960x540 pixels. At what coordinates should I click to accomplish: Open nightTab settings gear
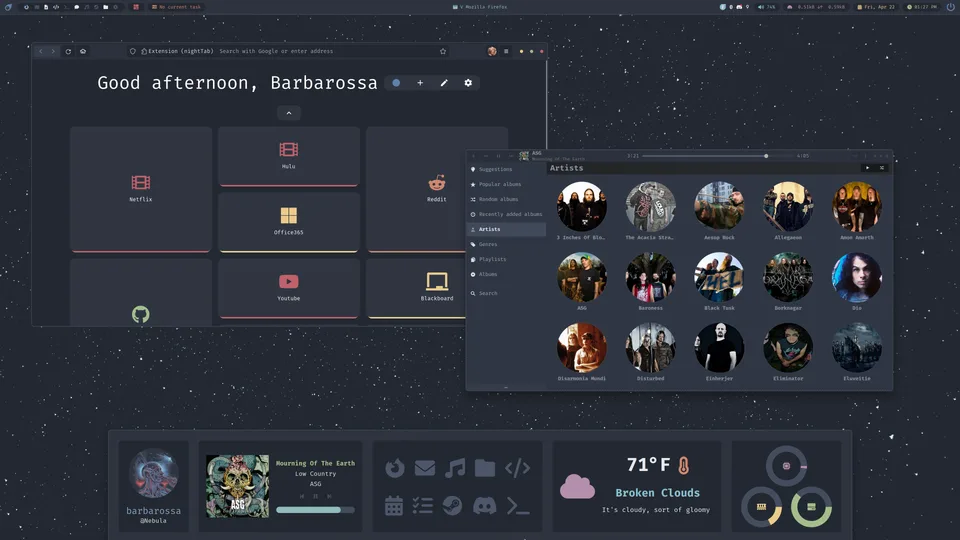(468, 83)
